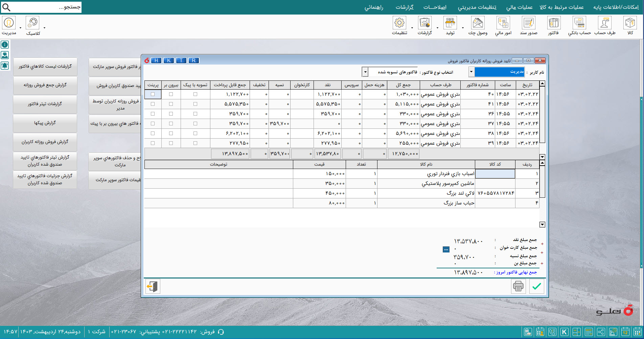Screen dimensions: 644x339
Task: Open the کالا (goods) toolbar icon
Action: tap(630, 23)
